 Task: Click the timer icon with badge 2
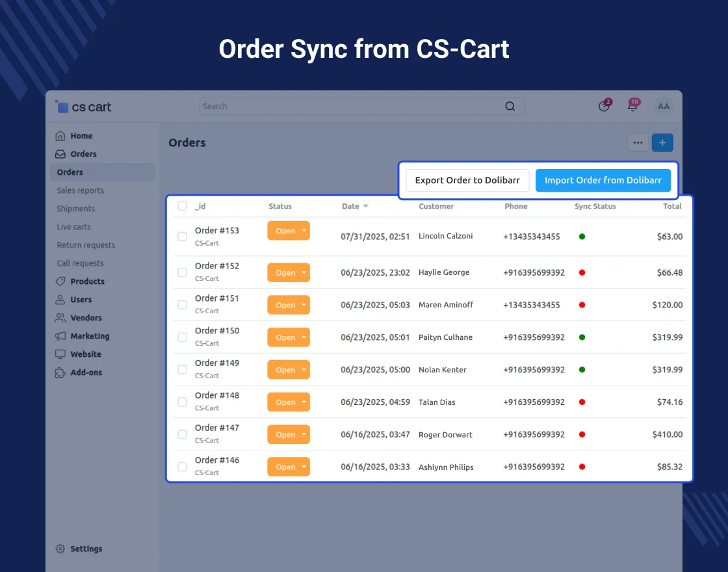click(604, 107)
